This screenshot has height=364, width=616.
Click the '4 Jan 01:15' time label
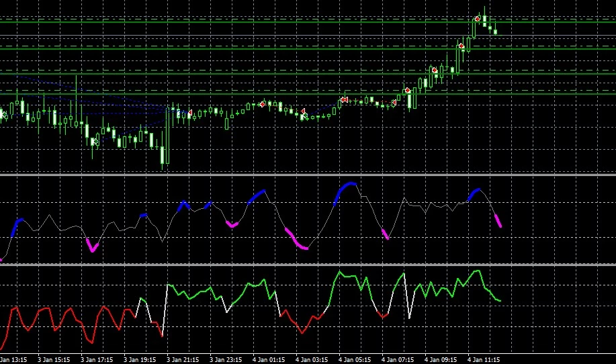tap(269, 359)
